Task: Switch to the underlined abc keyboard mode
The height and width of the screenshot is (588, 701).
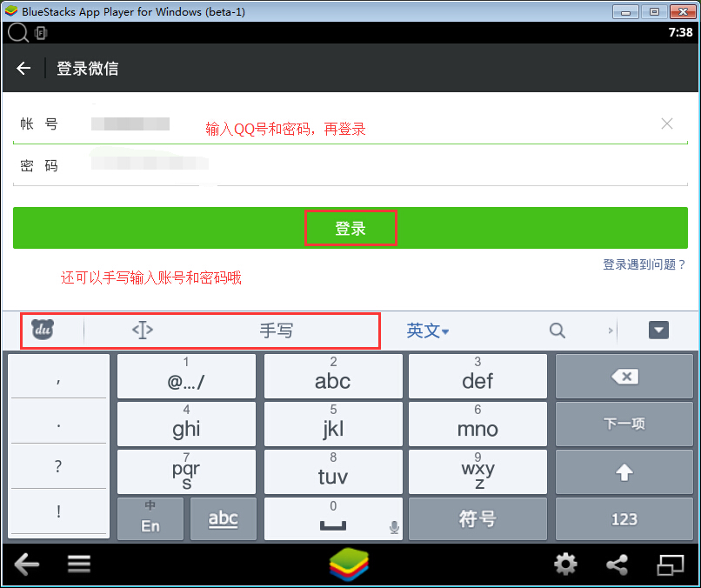Action: (x=224, y=519)
